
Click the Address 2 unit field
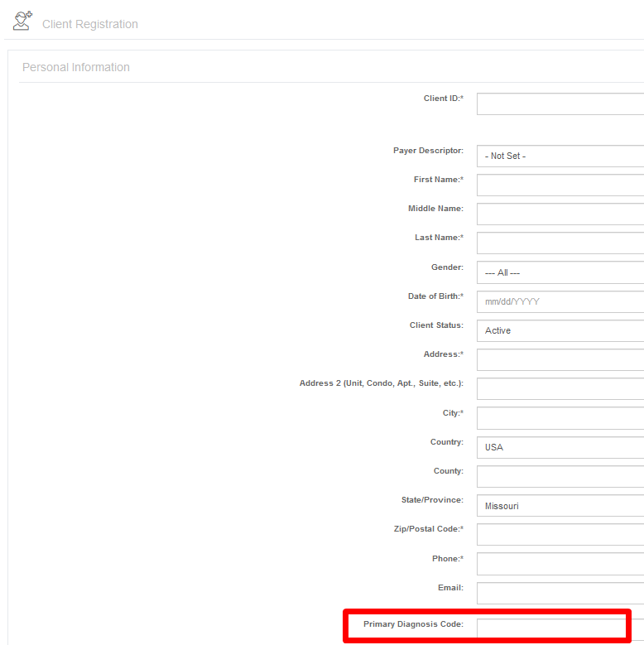[x=560, y=388]
